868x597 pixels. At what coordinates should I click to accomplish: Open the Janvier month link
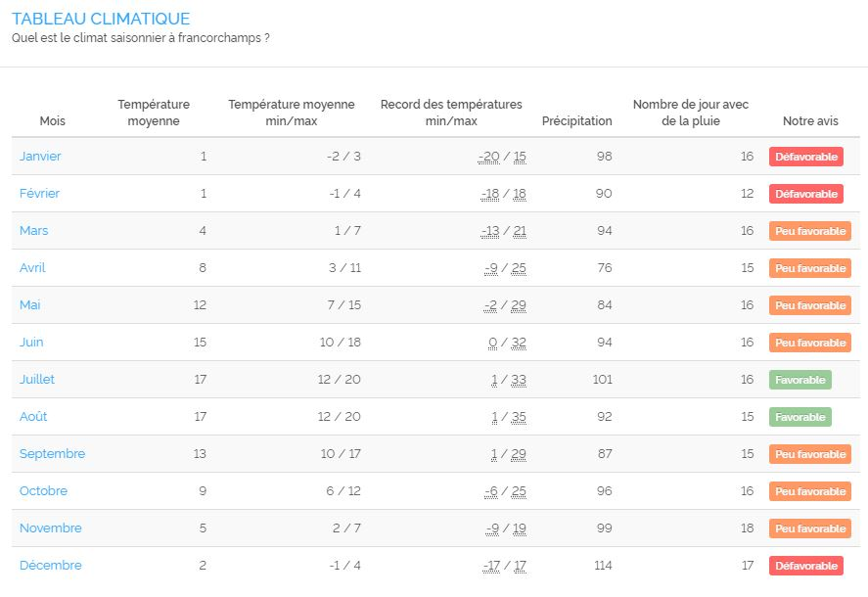pos(40,157)
